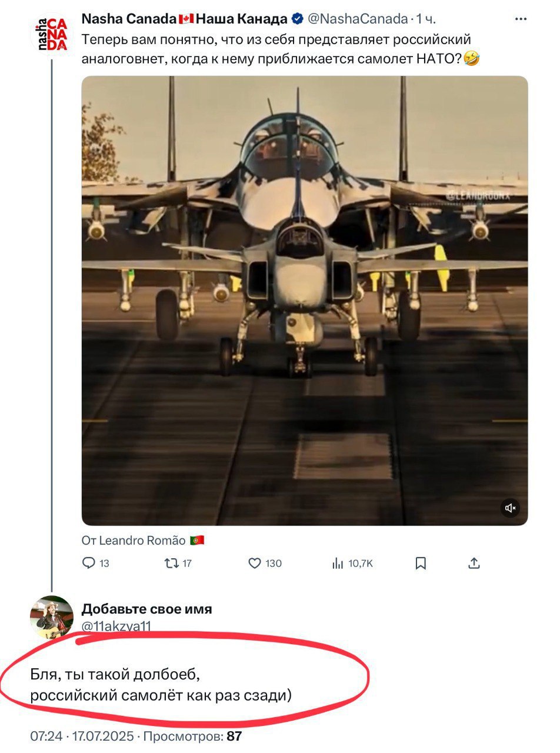560x753 pixels.
Task: Click the Добавьте свое имя display name
Action: point(146,609)
